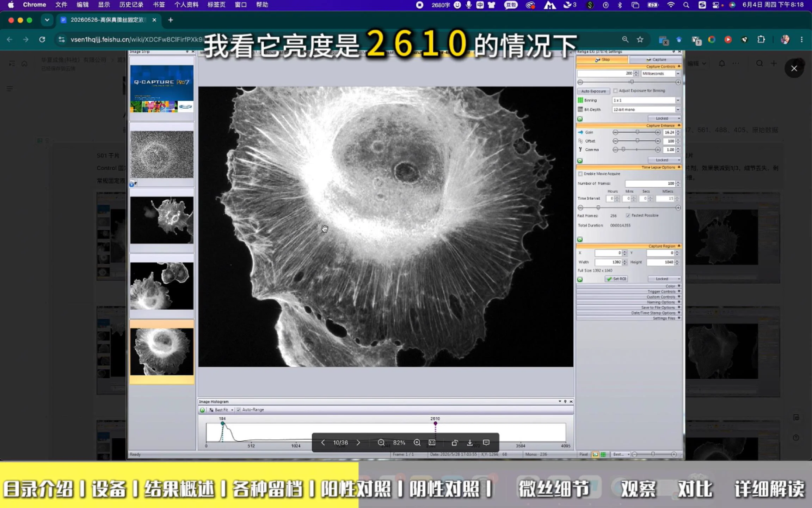Go forward in Chrome history
The height and width of the screenshot is (508, 812).
(x=26, y=40)
